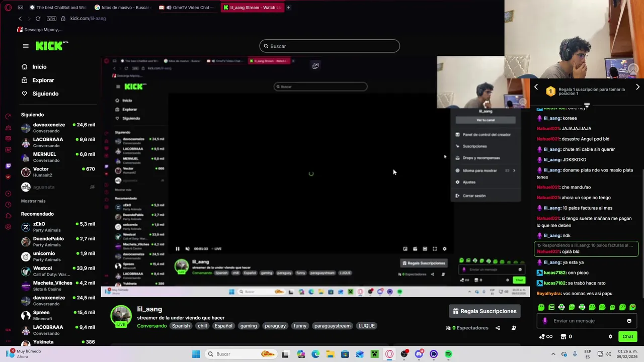
Task: Expand the leaderboard banner handle
Action: coord(587,105)
